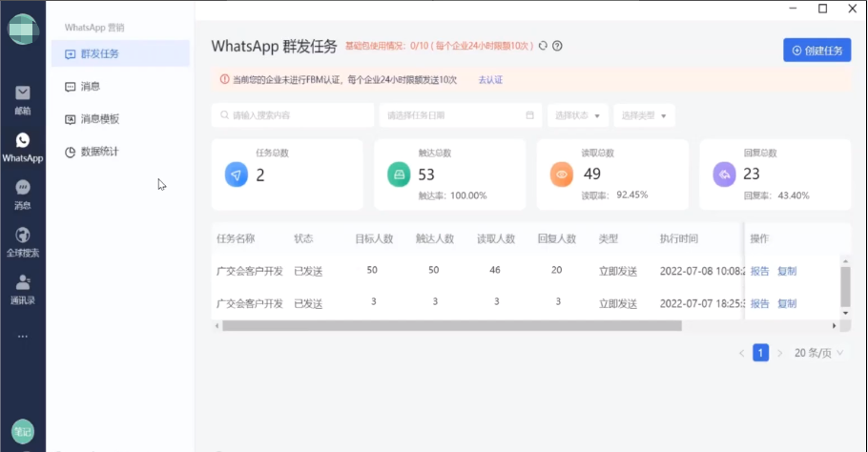The image size is (868, 452).
Task: Click refresh icon beside quota usage text
Action: point(543,46)
